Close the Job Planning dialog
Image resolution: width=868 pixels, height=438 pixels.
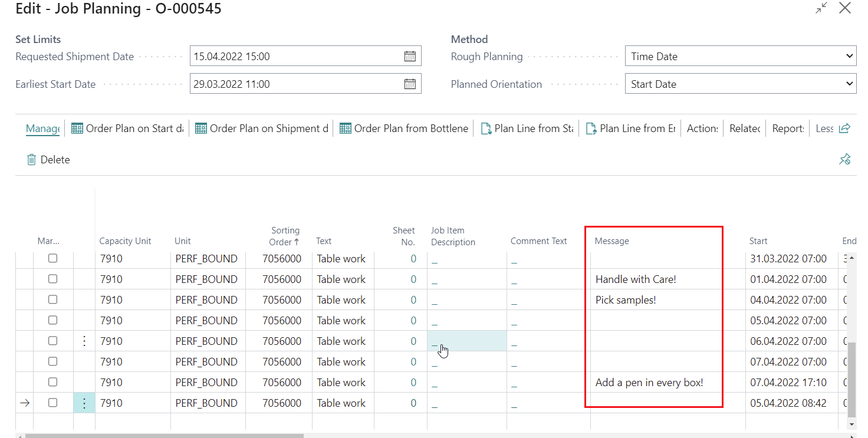pyautogui.click(x=845, y=8)
